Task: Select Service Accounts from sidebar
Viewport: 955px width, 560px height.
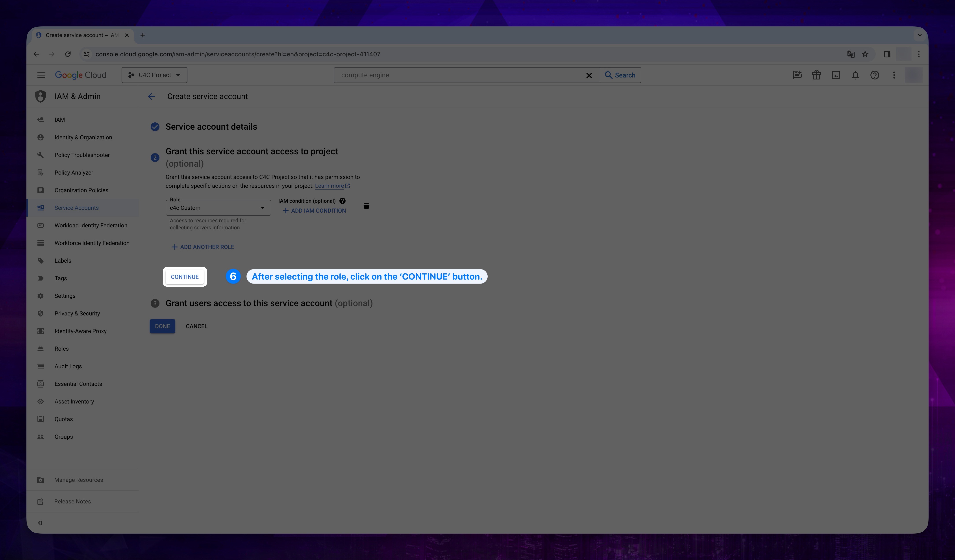Action: coord(76,207)
